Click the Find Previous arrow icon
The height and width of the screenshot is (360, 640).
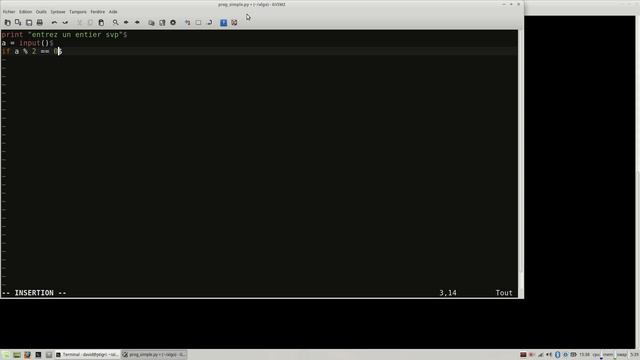coord(137,22)
